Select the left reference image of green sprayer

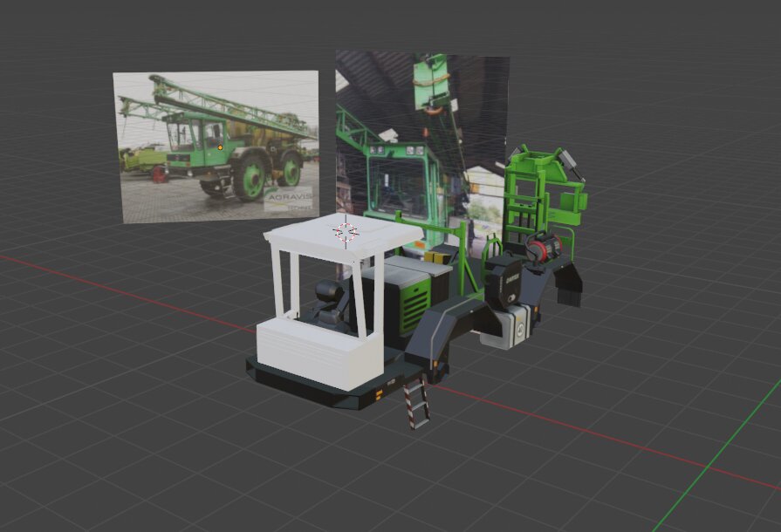pos(216,147)
